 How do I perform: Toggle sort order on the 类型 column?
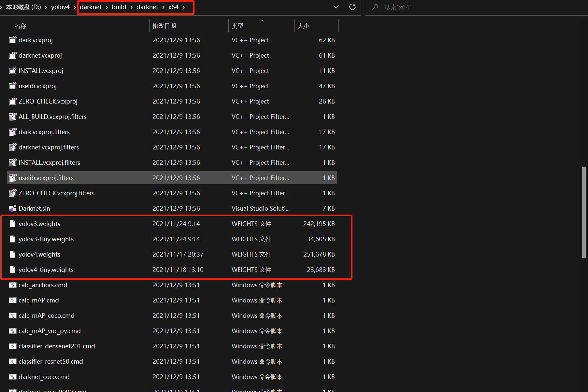click(x=237, y=26)
